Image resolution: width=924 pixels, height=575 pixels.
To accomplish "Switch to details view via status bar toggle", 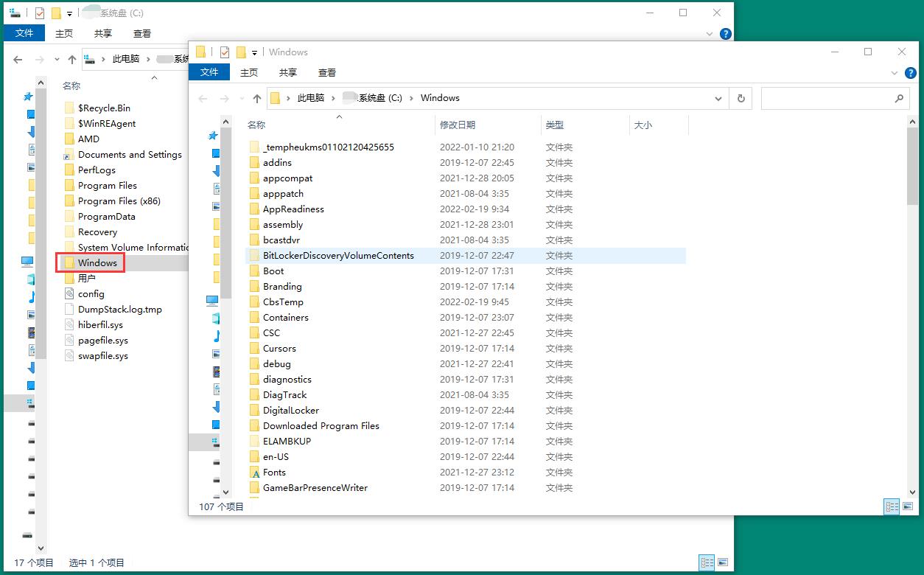I will coord(892,506).
